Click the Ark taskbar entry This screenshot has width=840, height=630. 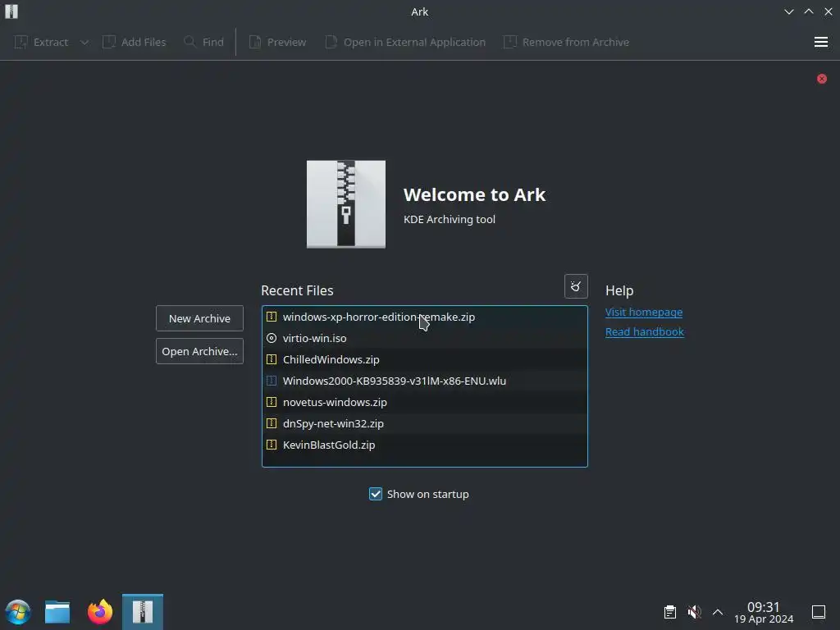point(143,612)
